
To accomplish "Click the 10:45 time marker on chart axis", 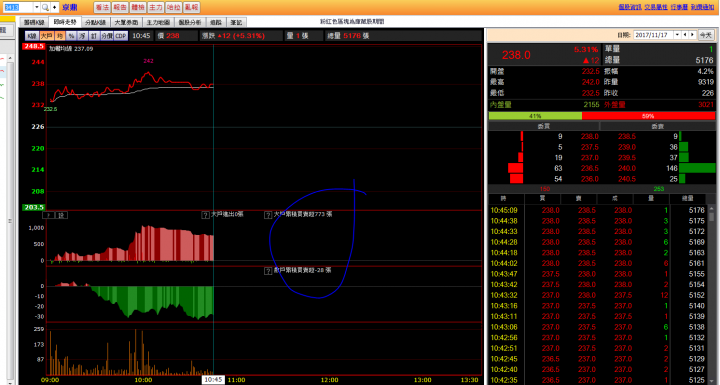I will [x=213, y=380].
